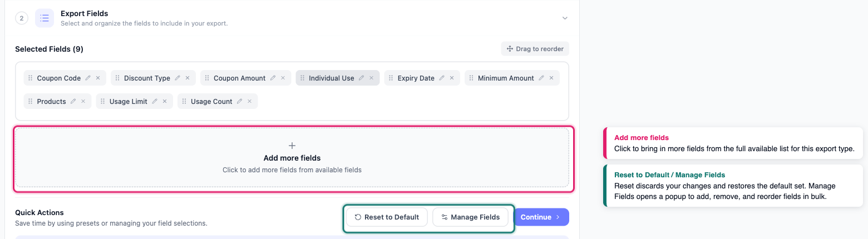Edit the Usage Limit field name
This screenshot has height=239, width=868.
tap(155, 102)
